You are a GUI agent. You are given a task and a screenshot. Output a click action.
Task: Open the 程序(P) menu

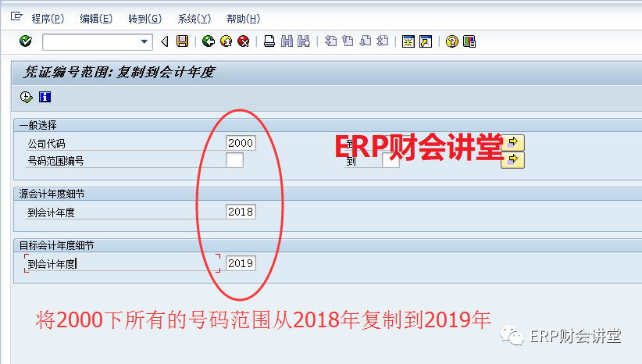(x=48, y=19)
